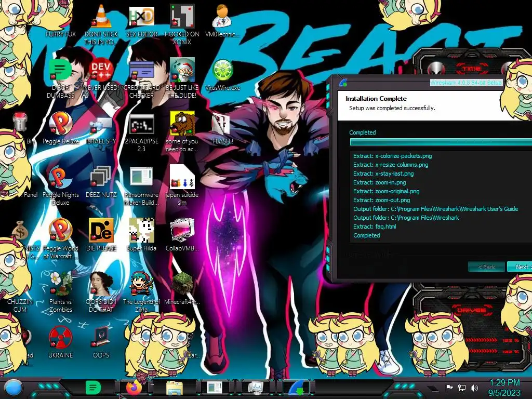The height and width of the screenshot is (399, 532).
Task: Launch Plants vs Zombies
Action: 60,284
